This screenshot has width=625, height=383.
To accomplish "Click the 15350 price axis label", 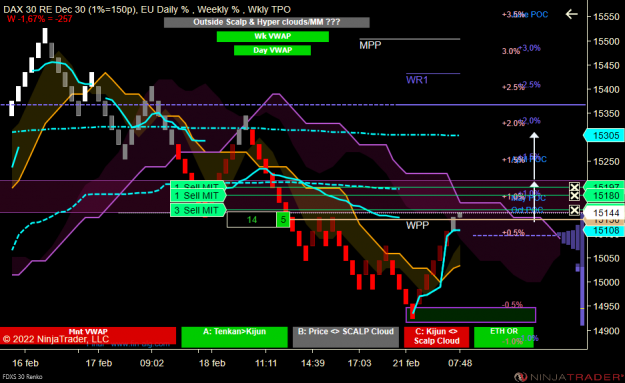I will click(606, 114).
